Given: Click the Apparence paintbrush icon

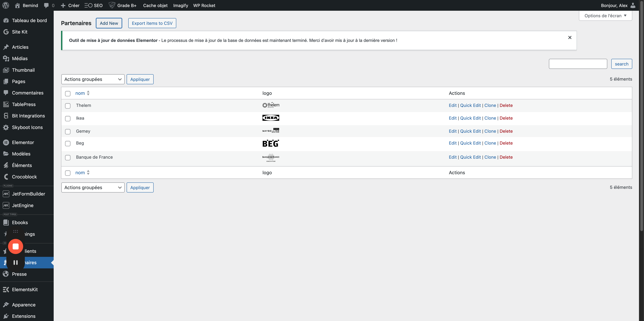Looking at the screenshot, I should pos(6,305).
